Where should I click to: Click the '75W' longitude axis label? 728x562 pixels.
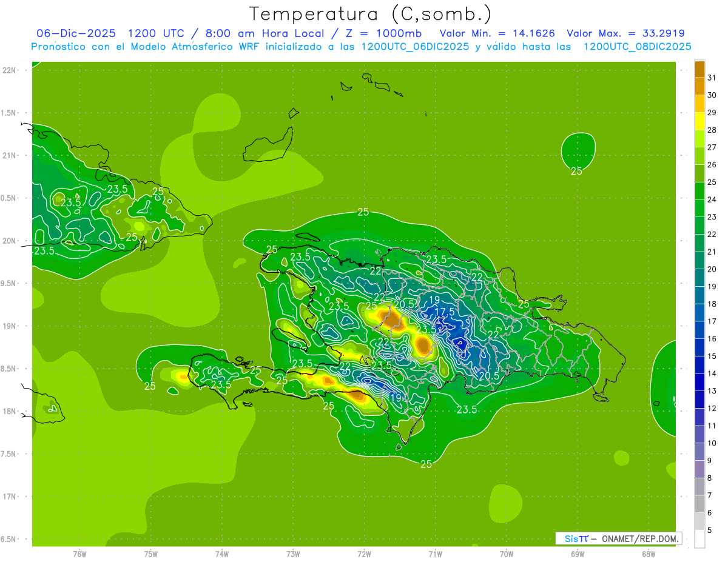(151, 554)
